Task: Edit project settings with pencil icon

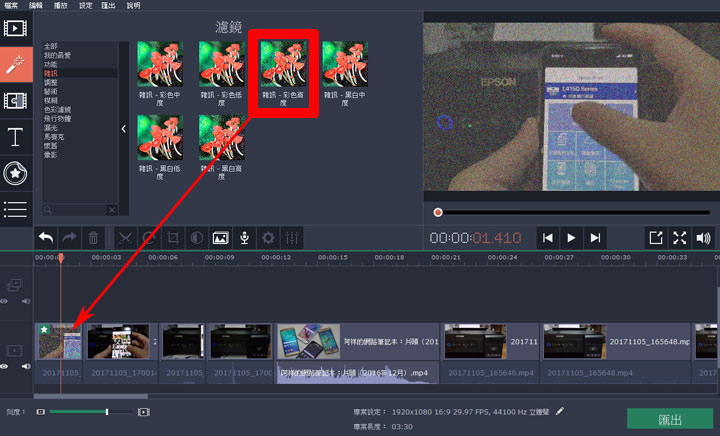Action: click(559, 411)
